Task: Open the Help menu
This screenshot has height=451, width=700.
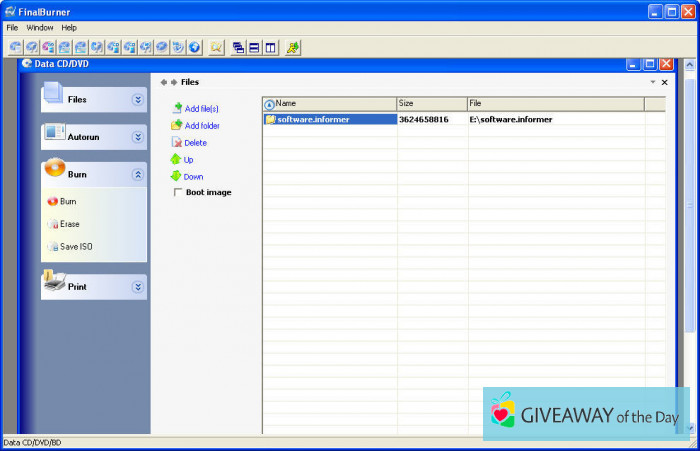Action: [x=69, y=28]
